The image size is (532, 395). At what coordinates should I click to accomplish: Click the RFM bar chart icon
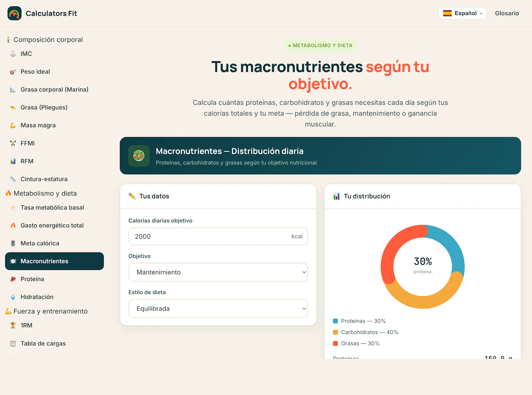click(x=13, y=161)
